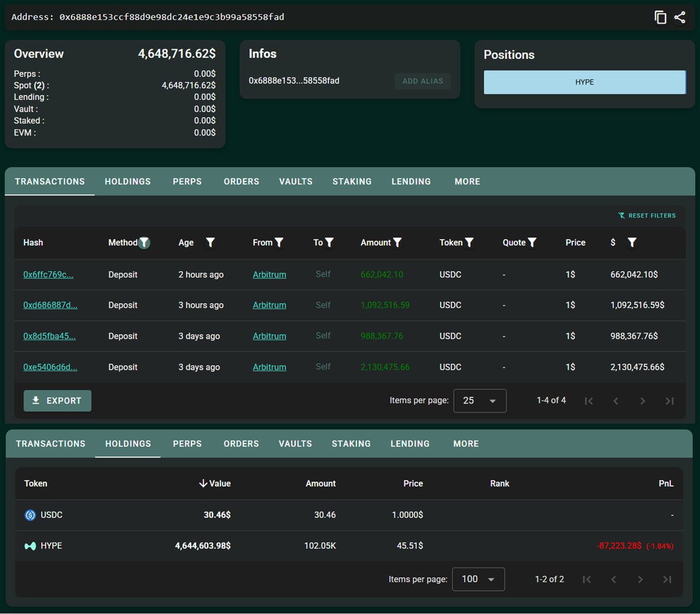Select the STAKING tab in the lower panel
This screenshot has height=614, width=700.
point(351,444)
